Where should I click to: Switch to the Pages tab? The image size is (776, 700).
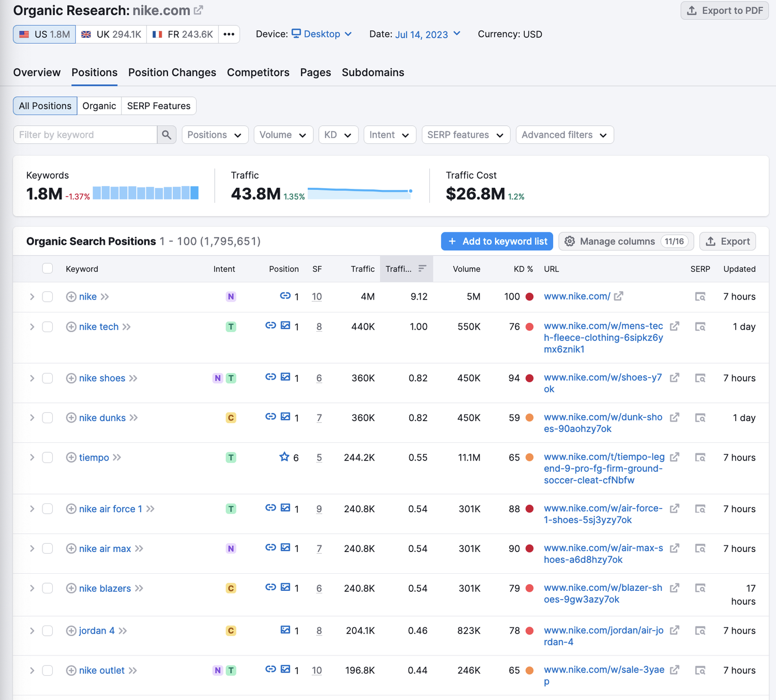click(x=316, y=72)
